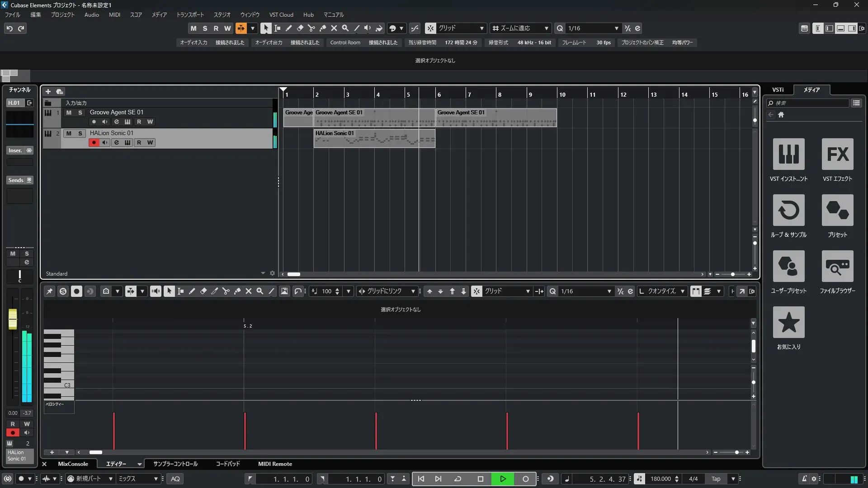
Task: Disable record enable on HALion Sonic 01 track
Action: 94,143
